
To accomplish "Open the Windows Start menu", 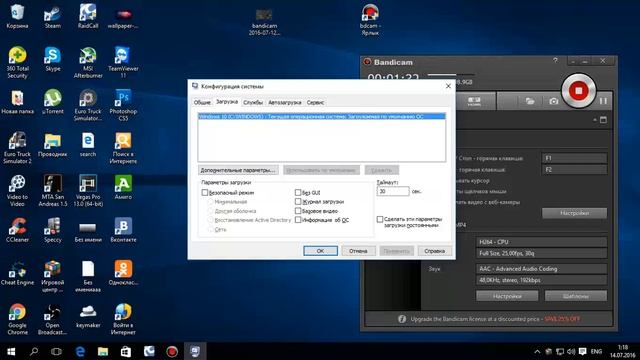I will pos(11,351).
